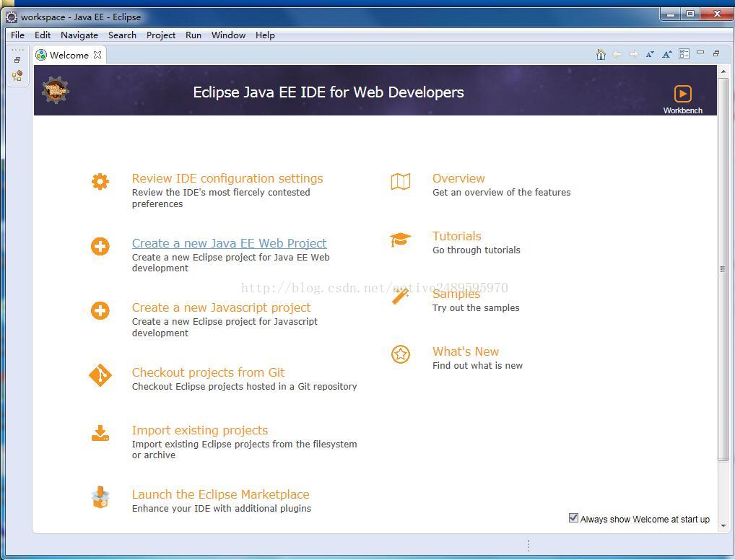Click the Navigate back arrow icon
The width and height of the screenshot is (735, 560).
coord(617,54)
